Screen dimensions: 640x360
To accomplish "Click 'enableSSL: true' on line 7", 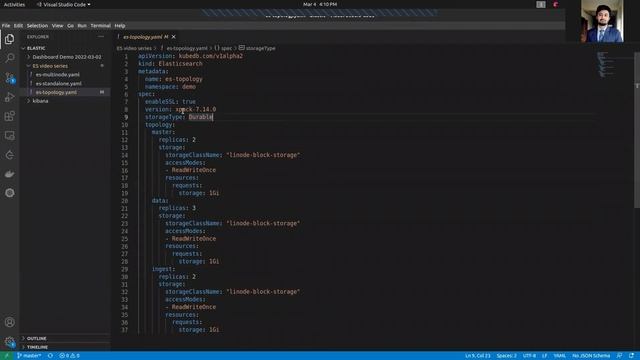I will [170, 102].
